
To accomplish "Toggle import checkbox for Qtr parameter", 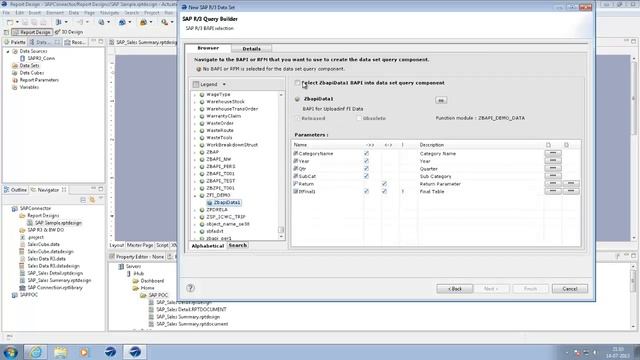I will click(x=366, y=169).
